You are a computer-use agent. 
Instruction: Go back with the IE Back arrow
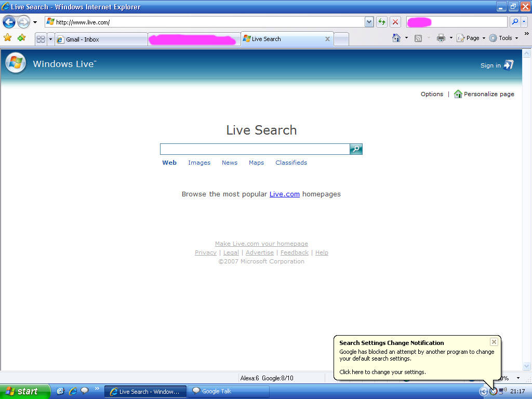(x=9, y=22)
